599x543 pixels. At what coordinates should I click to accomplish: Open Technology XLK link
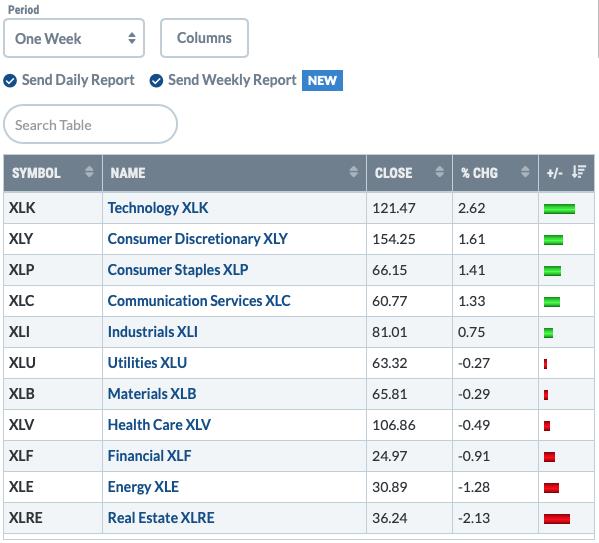click(x=158, y=208)
